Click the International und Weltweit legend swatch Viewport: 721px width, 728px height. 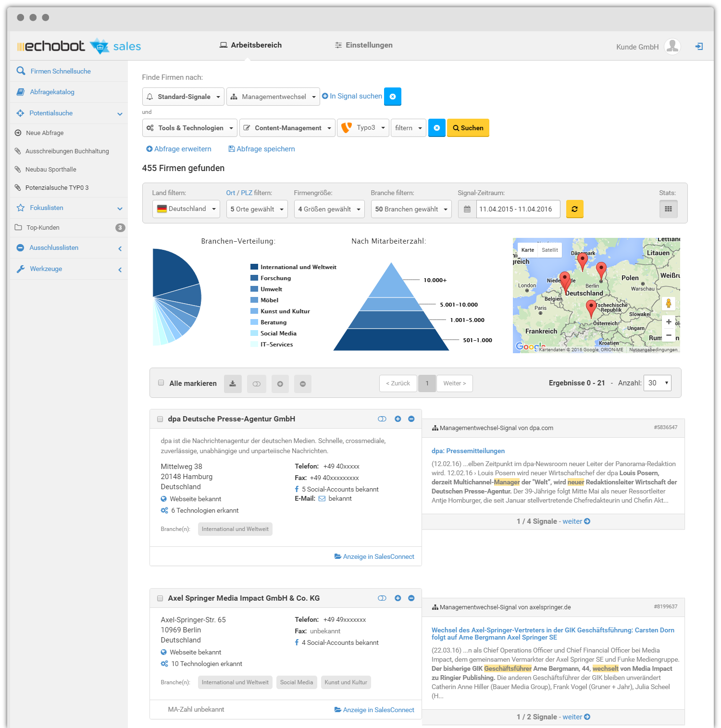tap(254, 267)
